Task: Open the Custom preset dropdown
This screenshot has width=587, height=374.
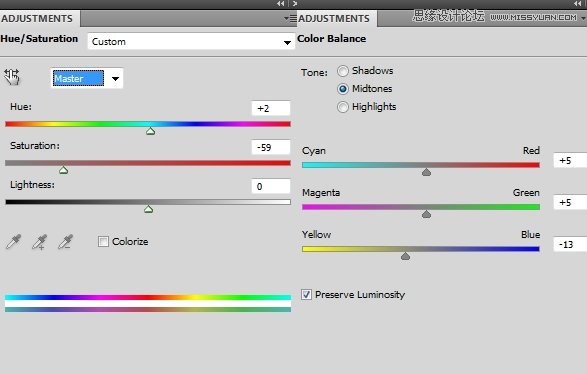Action: (191, 42)
